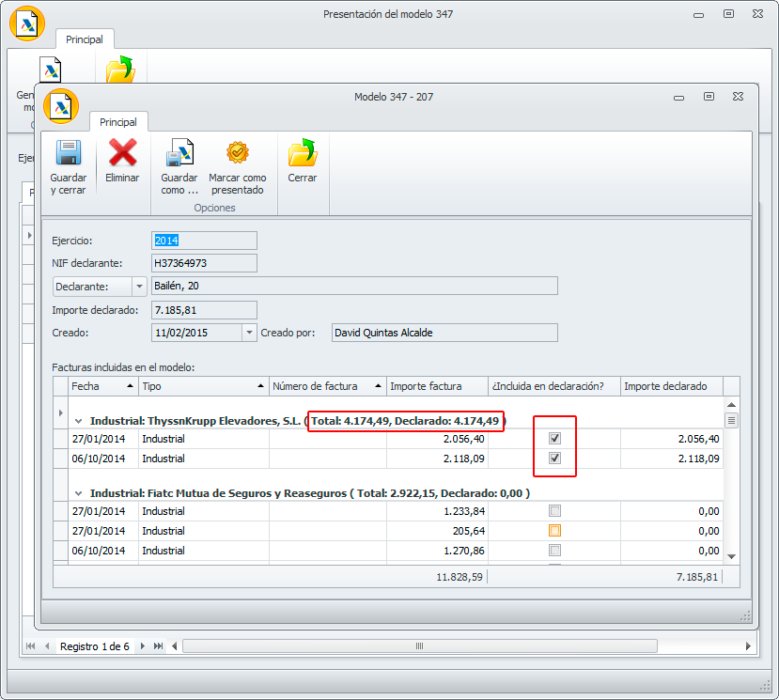Check the 1.233,84 invoice inclusion checkbox
Screen dimensions: 779x700
(x=554, y=511)
